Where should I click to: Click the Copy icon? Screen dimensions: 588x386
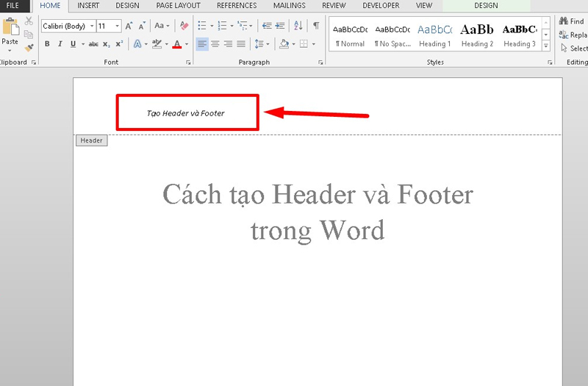point(29,35)
